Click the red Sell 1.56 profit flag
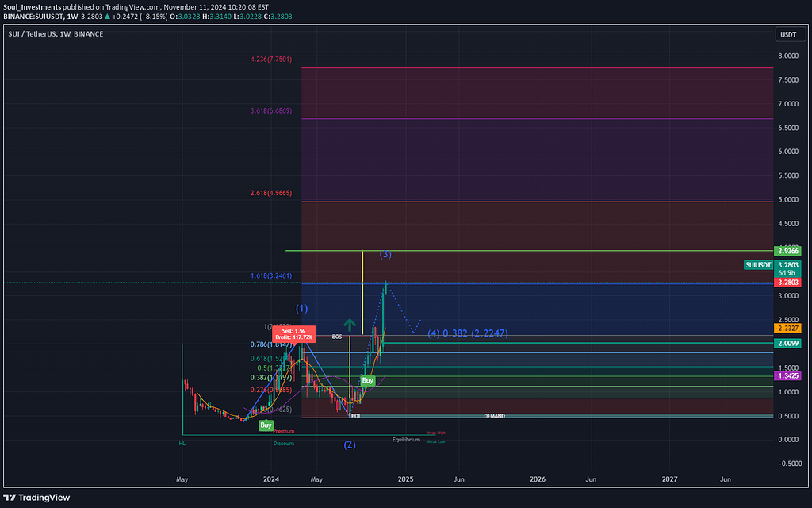The width and height of the screenshot is (812, 508). 294,333
